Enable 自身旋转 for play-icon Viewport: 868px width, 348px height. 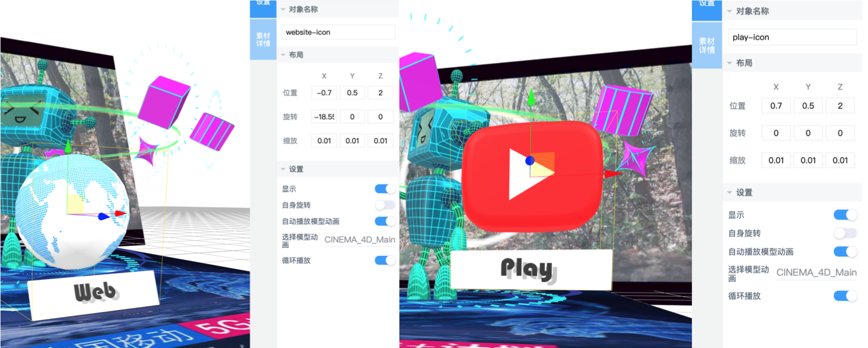845,234
